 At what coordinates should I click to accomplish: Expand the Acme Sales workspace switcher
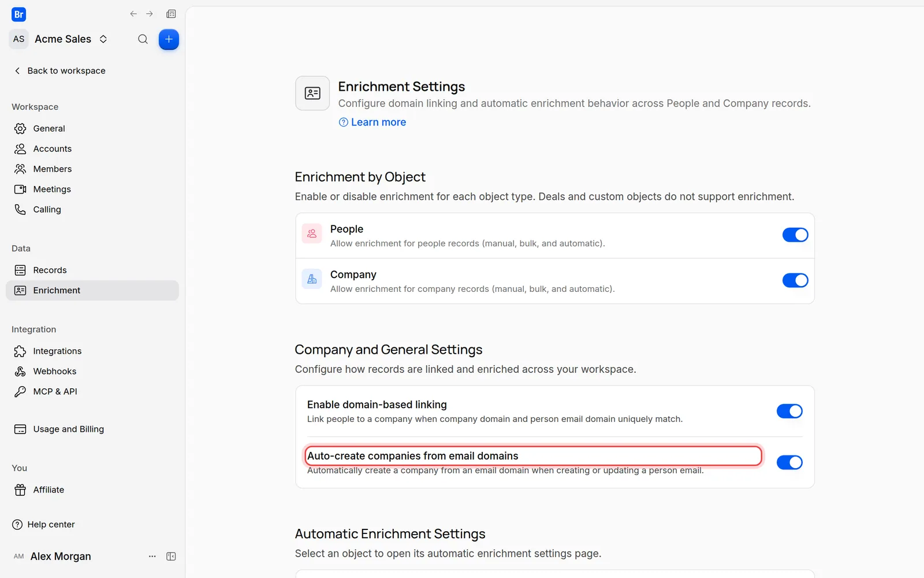coord(103,39)
